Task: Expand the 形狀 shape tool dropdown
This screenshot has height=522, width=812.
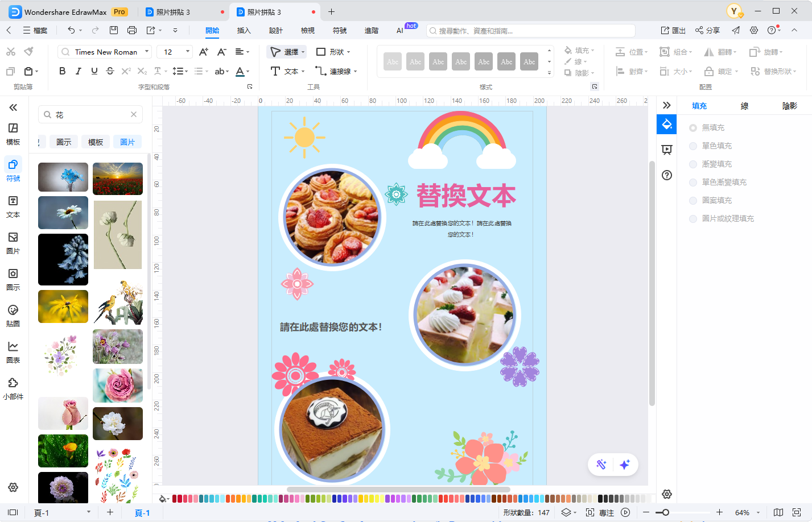Action: [348, 52]
